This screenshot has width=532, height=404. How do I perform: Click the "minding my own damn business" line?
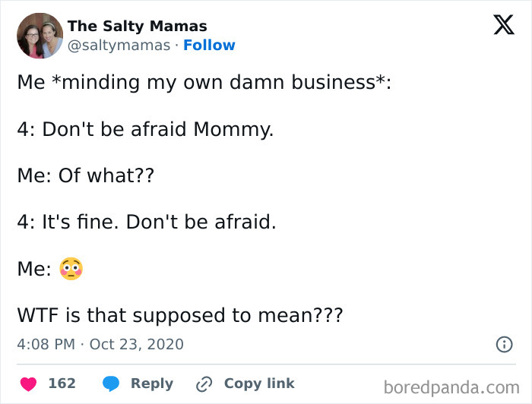204,83
